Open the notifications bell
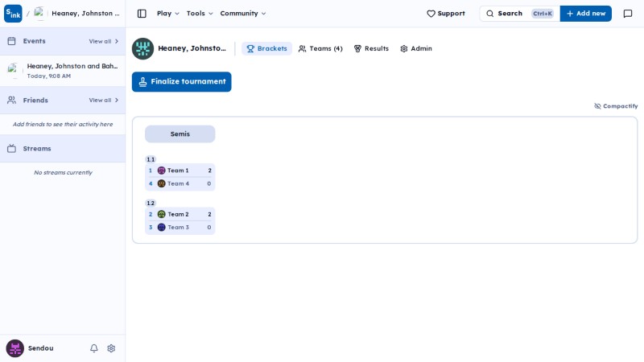Viewport: 644px width, 362px height. pos(94,348)
